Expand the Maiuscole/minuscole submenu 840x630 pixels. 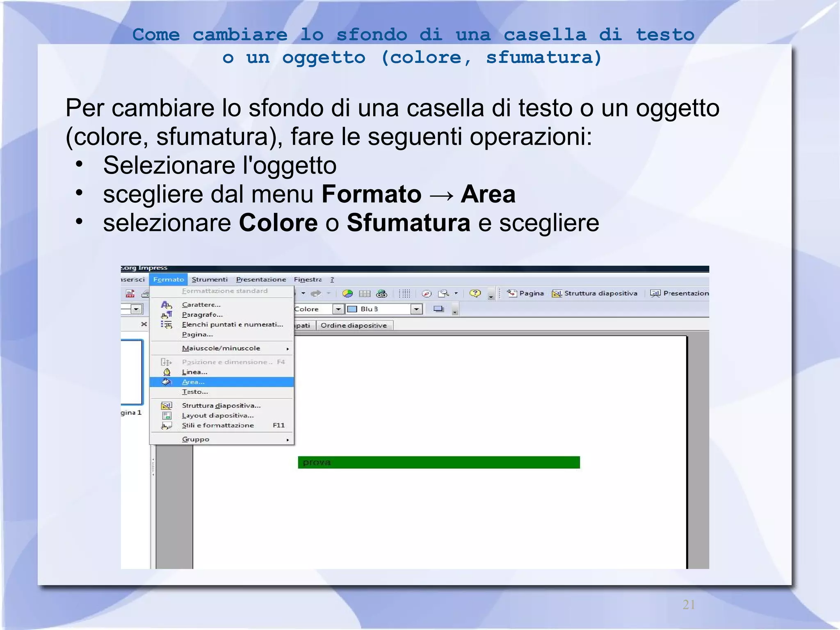click(x=222, y=348)
